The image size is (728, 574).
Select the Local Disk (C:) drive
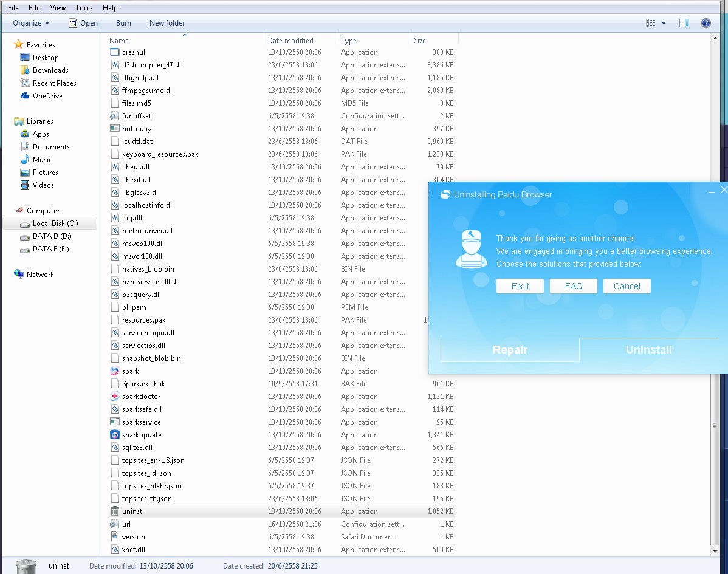coord(55,224)
